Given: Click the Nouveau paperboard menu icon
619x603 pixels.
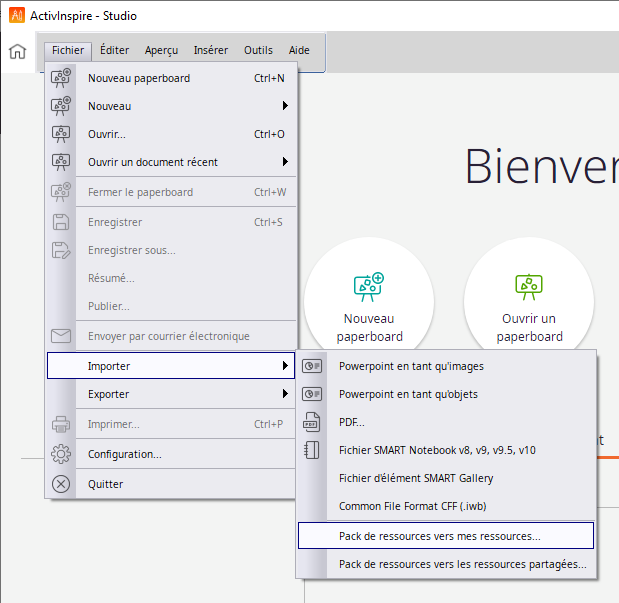Looking at the screenshot, I should (61, 78).
